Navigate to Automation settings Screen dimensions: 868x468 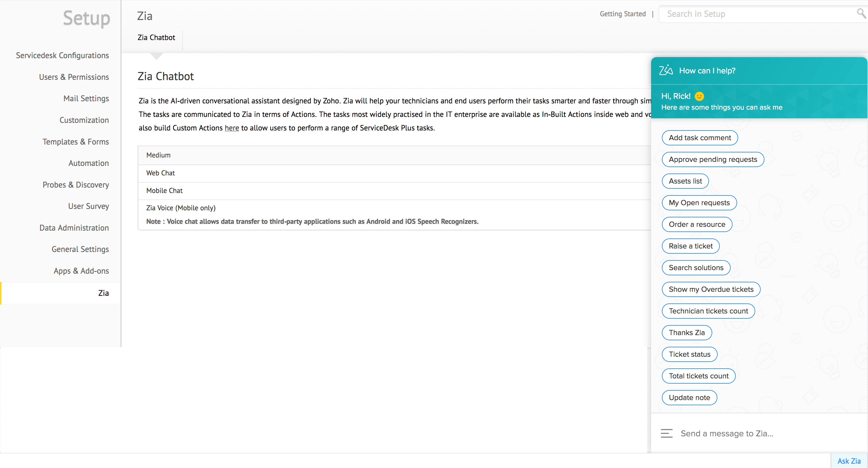(x=88, y=163)
